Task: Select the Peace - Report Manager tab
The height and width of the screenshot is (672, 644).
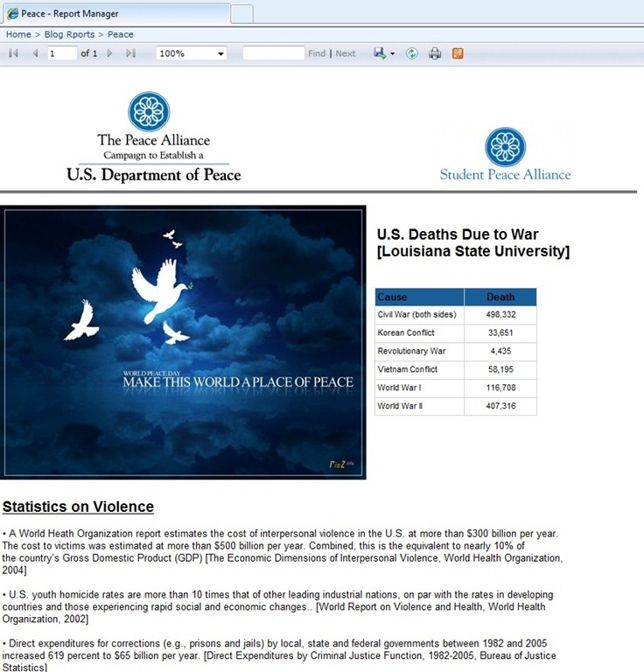Action: pyautogui.click(x=116, y=13)
